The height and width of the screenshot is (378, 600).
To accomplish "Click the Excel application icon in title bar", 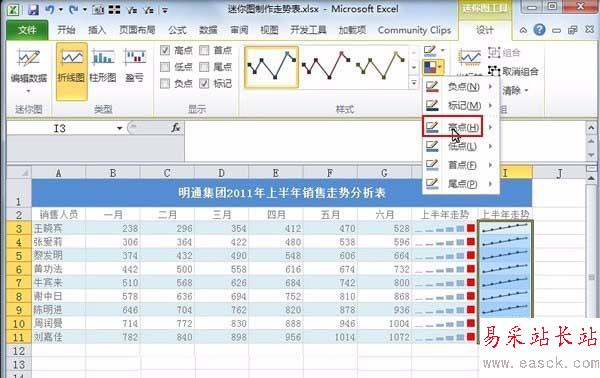I will (14, 9).
